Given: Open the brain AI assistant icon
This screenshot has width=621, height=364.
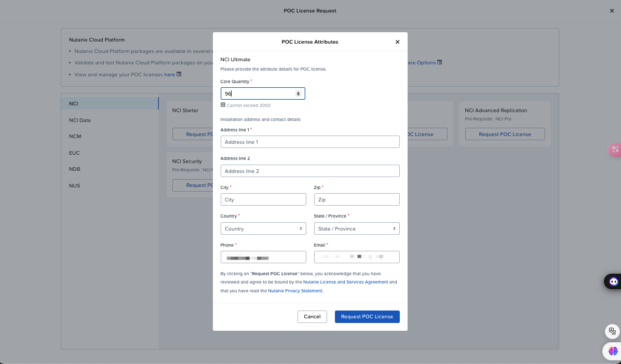Looking at the screenshot, I should pos(613,350).
